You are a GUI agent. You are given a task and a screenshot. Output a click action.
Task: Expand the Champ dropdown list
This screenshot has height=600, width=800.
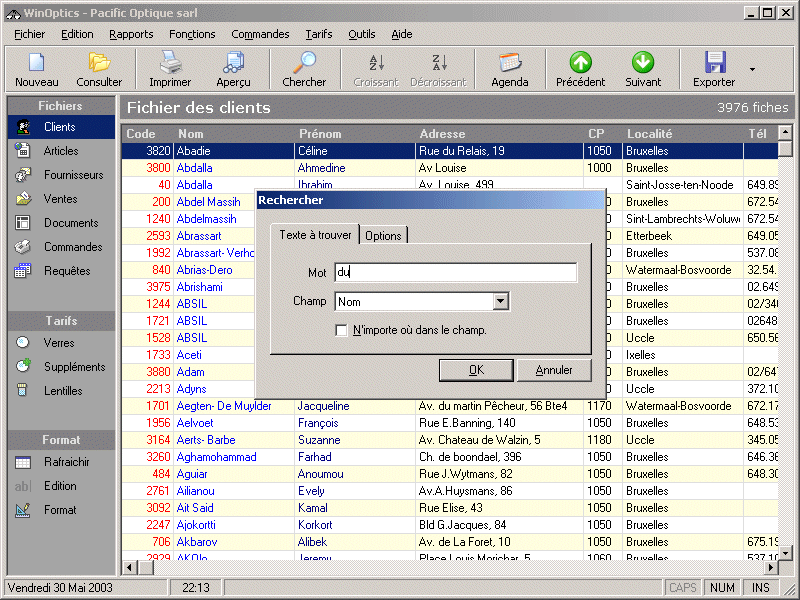coord(501,301)
